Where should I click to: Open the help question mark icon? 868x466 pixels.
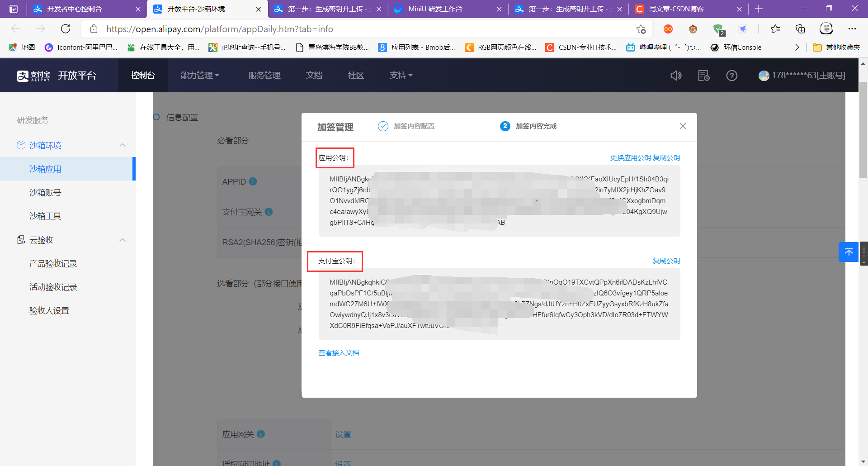(731, 76)
